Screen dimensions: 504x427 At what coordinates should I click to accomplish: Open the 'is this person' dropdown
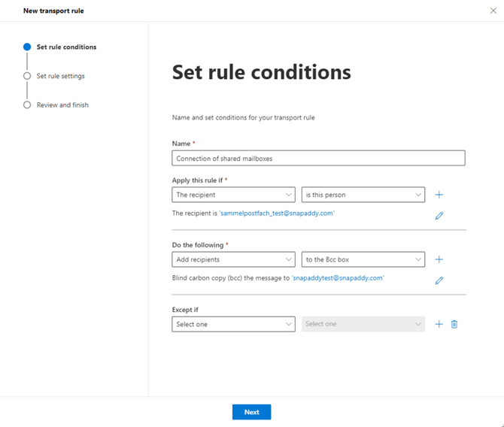[x=363, y=195]
